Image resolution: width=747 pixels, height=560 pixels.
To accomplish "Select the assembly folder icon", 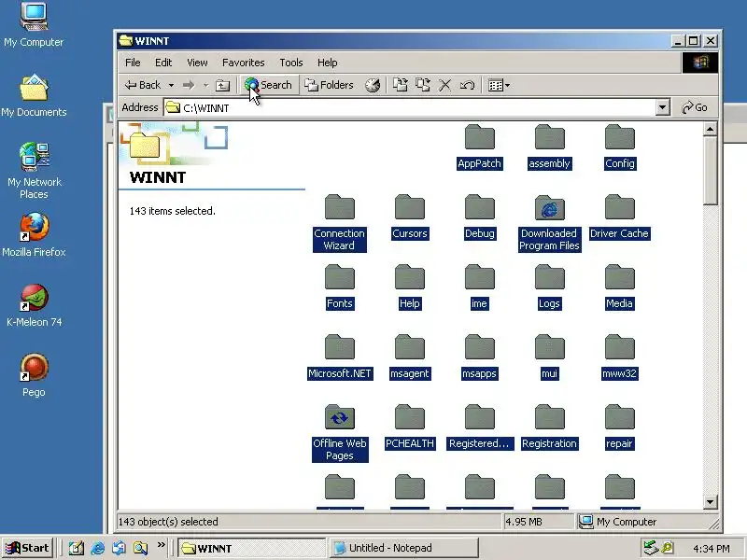I will click(549, 137).
